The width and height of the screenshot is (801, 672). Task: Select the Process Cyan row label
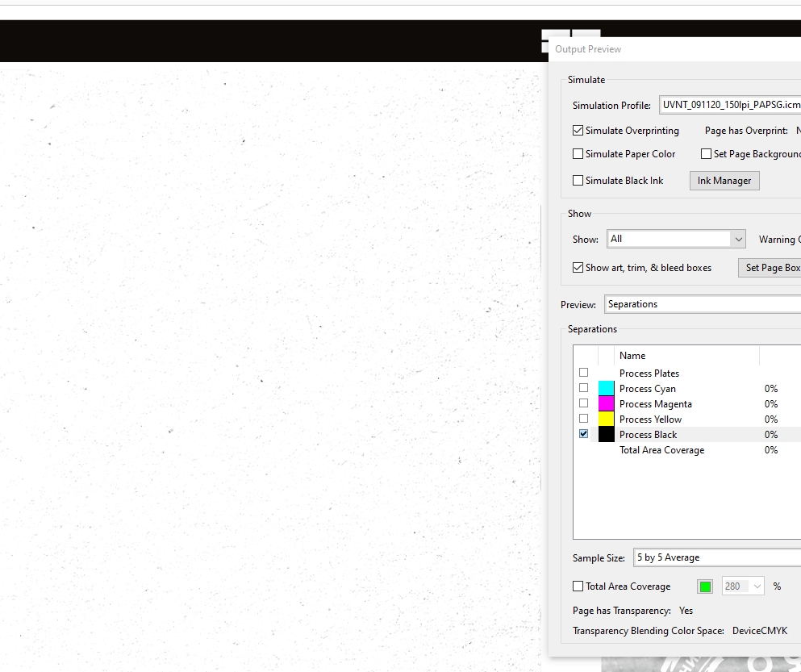(648, 388)
